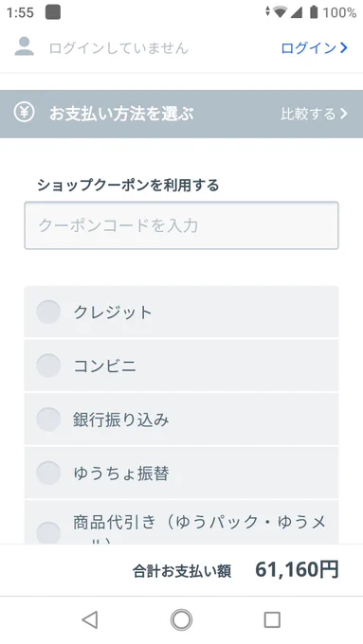This screenshot has width=363, height=644.
Task: Focus the クーポンコードを入力 coupon field
Action: coord(181,225)
